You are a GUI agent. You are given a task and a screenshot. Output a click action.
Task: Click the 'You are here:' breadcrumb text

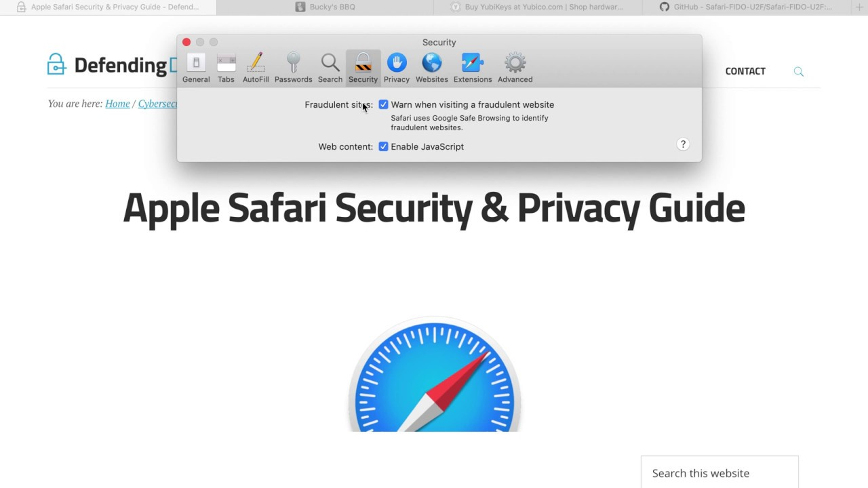75,104
